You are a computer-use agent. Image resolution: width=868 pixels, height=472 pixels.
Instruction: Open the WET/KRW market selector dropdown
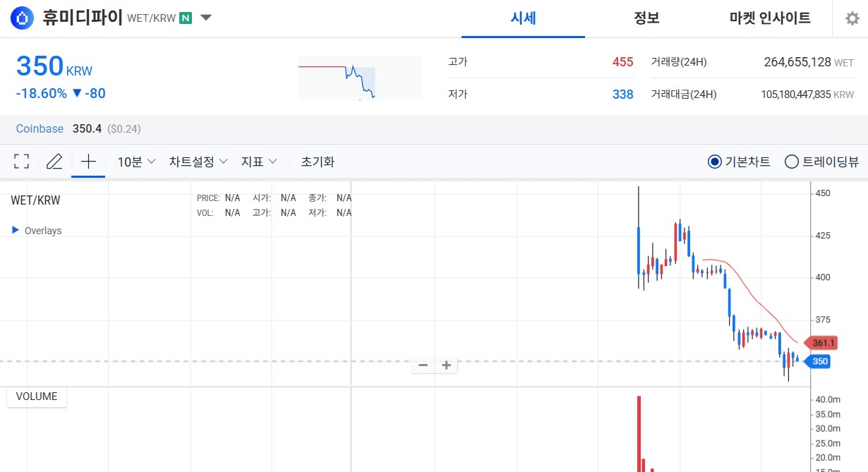click(x=206, y=18)
